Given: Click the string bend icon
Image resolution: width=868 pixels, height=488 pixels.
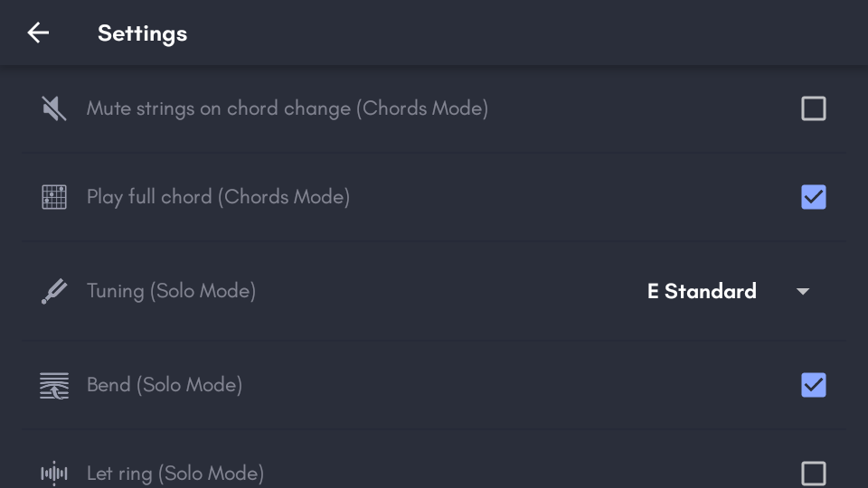Looking at the screenshot, I should 54,385.
